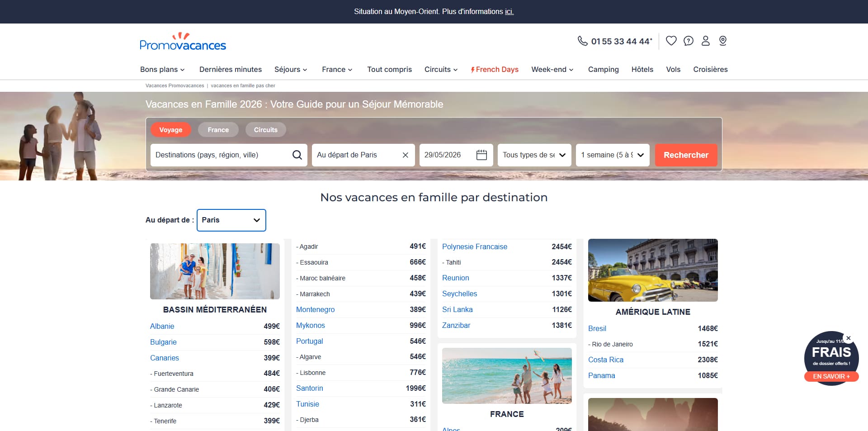Click the French Days lightning link
The image size is (868, 431).
coord(495,69)
